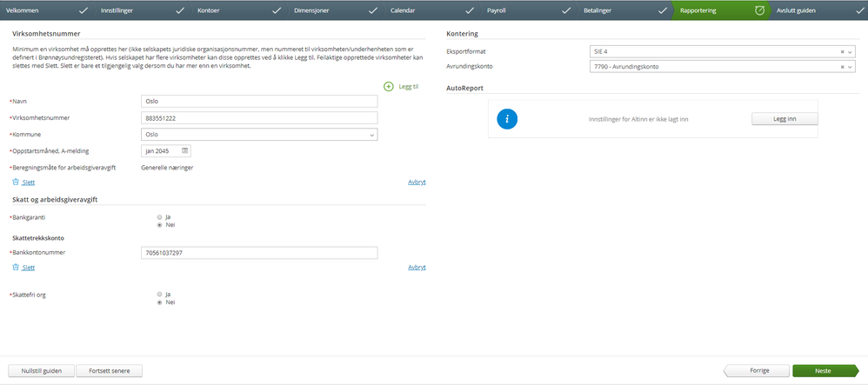The width and height of the screenshot is (868, 385).
Task: Click the trash icon below Bankkontonummer
Action: click(x=16, y=267)
